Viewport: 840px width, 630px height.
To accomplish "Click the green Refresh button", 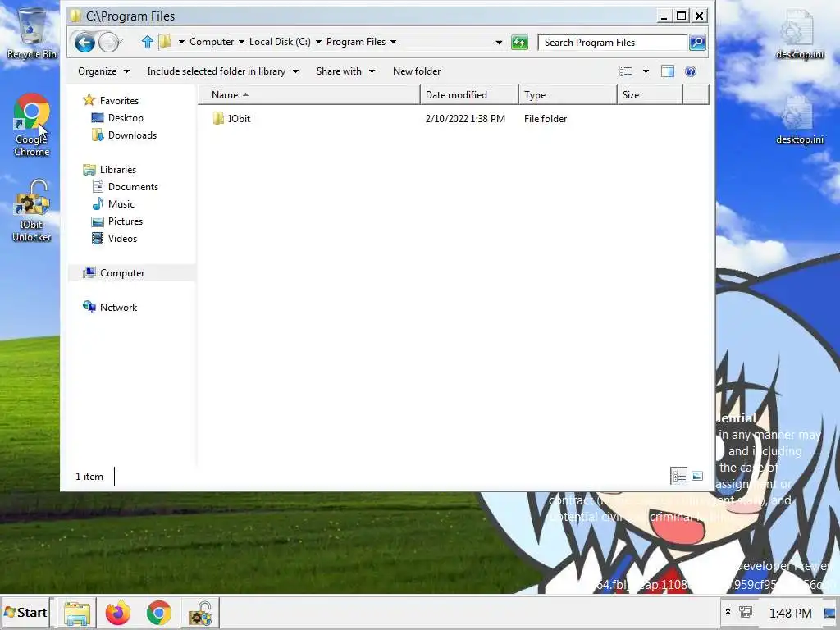I will (x=519, y=43).
